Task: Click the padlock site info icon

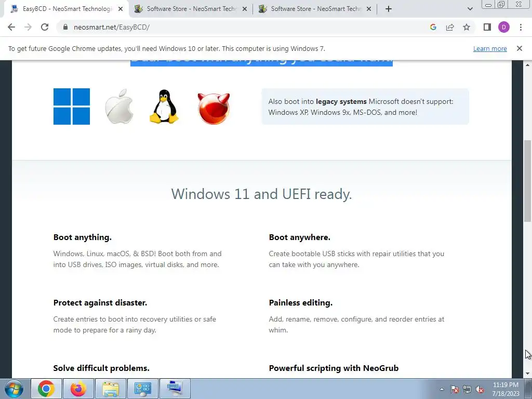Action: (65, 27)
